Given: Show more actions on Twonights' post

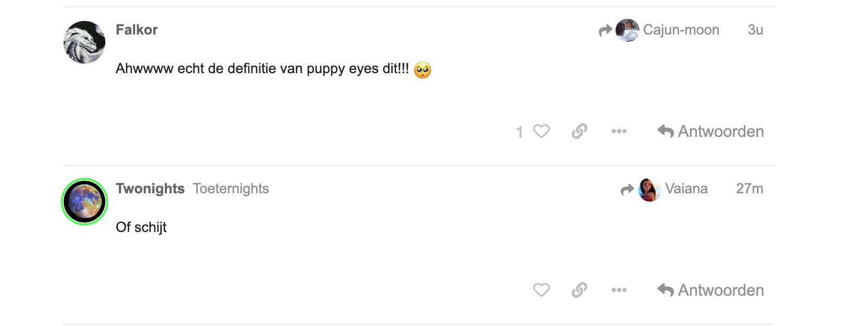Looking at the screenshot, I should click(619, 290).
